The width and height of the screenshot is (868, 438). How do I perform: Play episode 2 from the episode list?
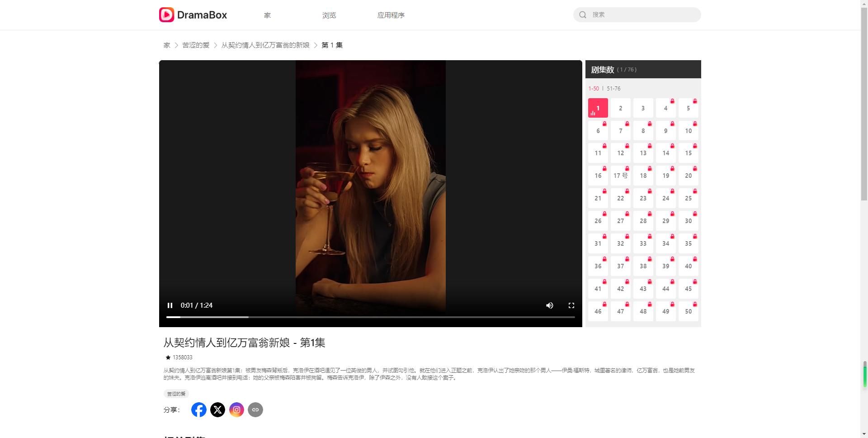tap(620, 108)
